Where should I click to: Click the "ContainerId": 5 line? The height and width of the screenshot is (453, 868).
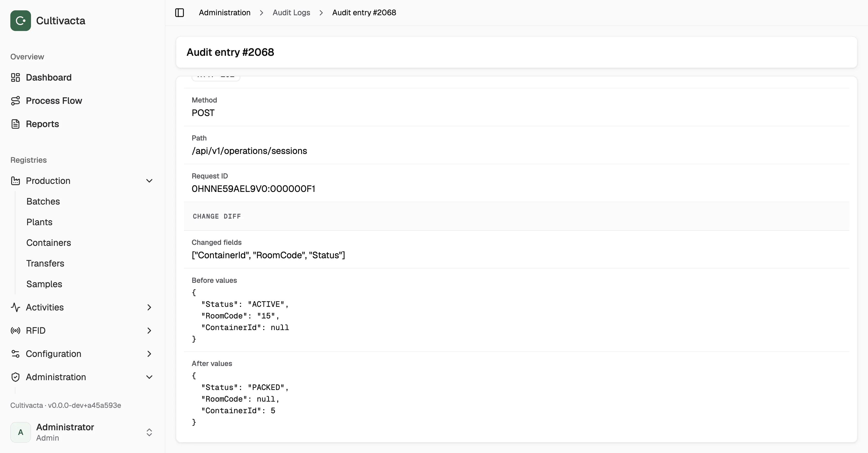tap(238, 411)
